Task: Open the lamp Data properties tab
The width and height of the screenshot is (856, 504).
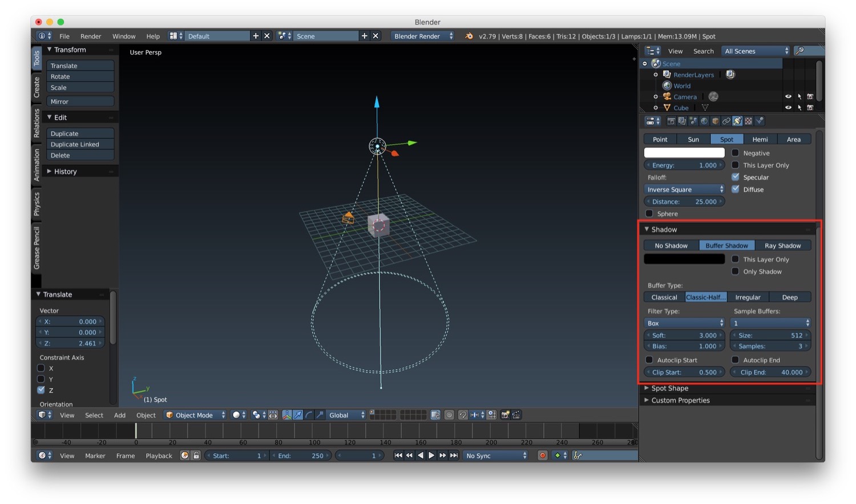Action: pos(737,121)
